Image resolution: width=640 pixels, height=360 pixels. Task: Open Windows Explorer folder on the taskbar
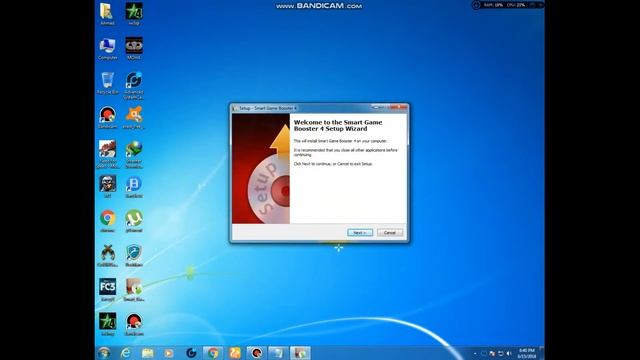147,353
